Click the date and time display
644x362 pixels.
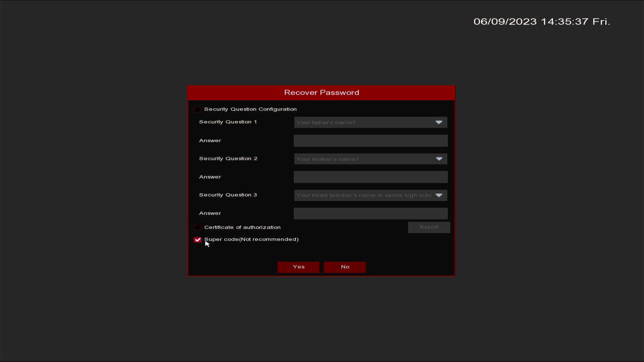[541, 21]
